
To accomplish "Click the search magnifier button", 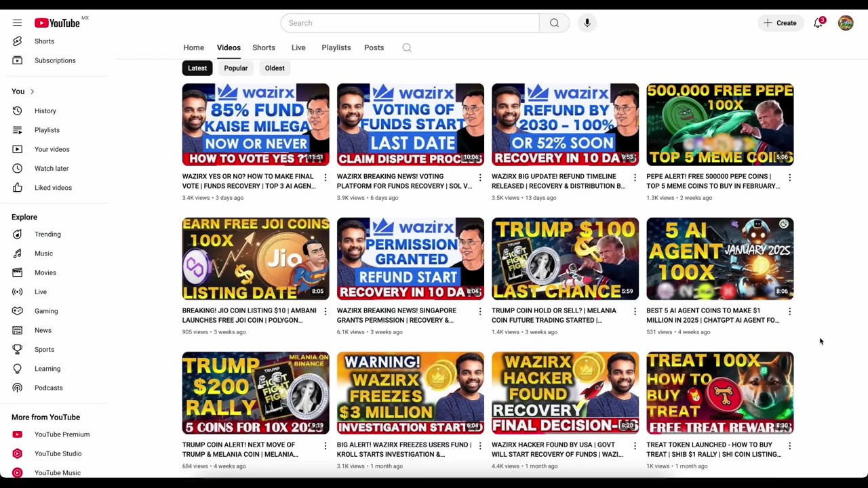I will 555,23.
